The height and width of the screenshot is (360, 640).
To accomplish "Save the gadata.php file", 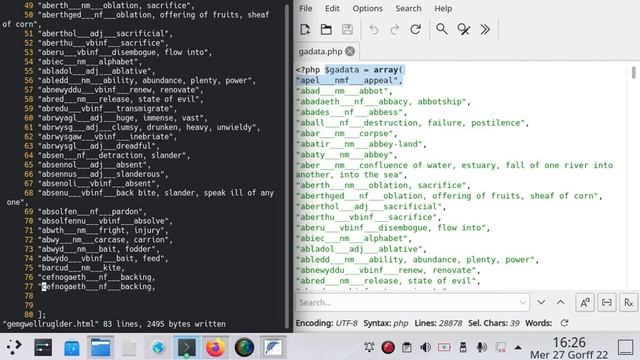I will (347, 29).
